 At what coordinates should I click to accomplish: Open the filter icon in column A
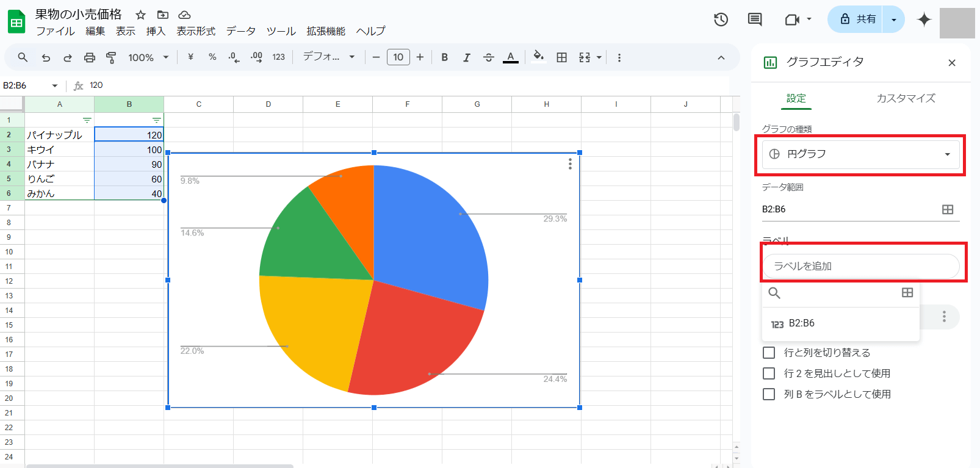[x=87, y=120]
